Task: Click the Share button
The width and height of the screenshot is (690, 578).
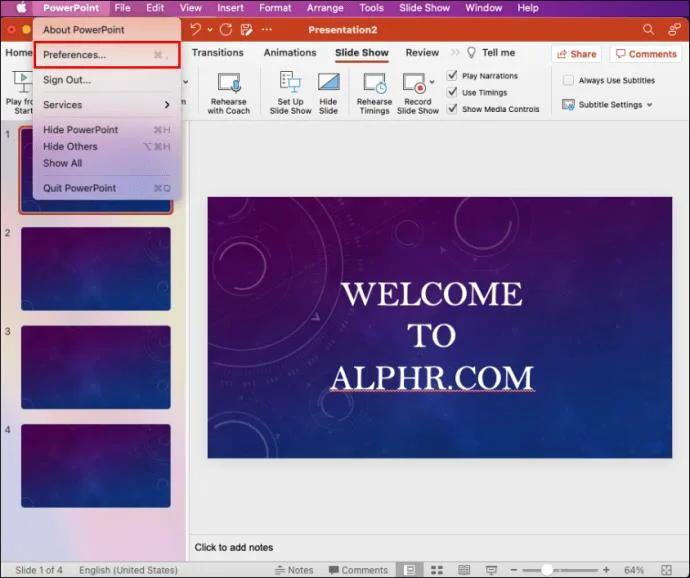Action: coord(576,54)
